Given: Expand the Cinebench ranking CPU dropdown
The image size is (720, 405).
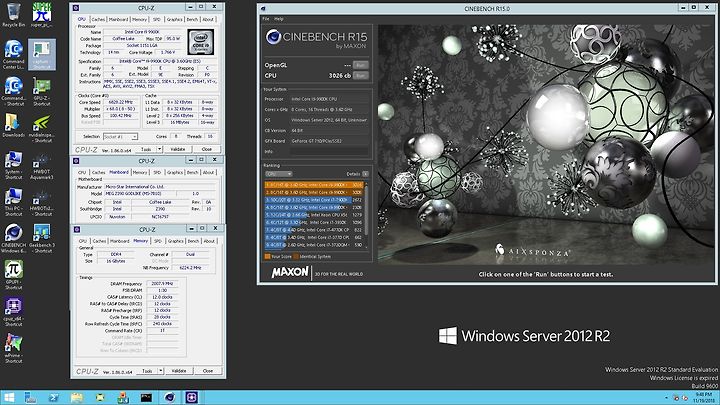Looking at the screenshot, I should pyautogui.click(x=279, y=174).
